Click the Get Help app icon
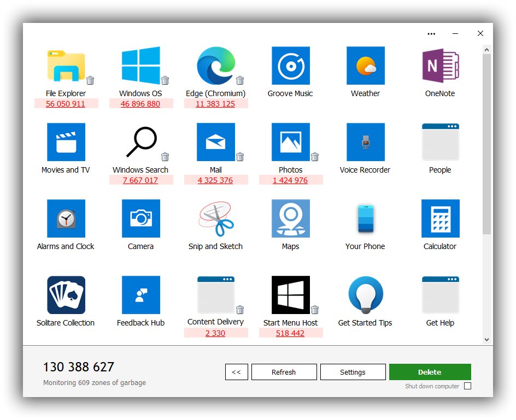 pyautogui.click(x=441, y=295)
